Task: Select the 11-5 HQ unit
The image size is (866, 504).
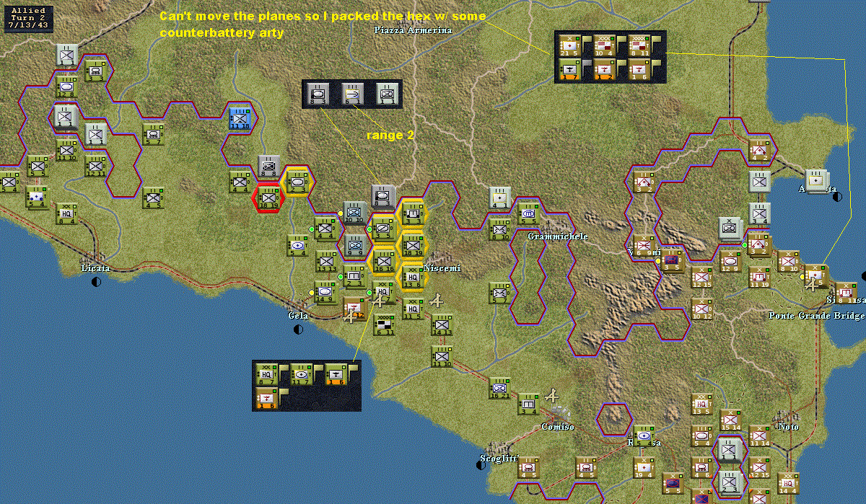Action: pos(412,308)
